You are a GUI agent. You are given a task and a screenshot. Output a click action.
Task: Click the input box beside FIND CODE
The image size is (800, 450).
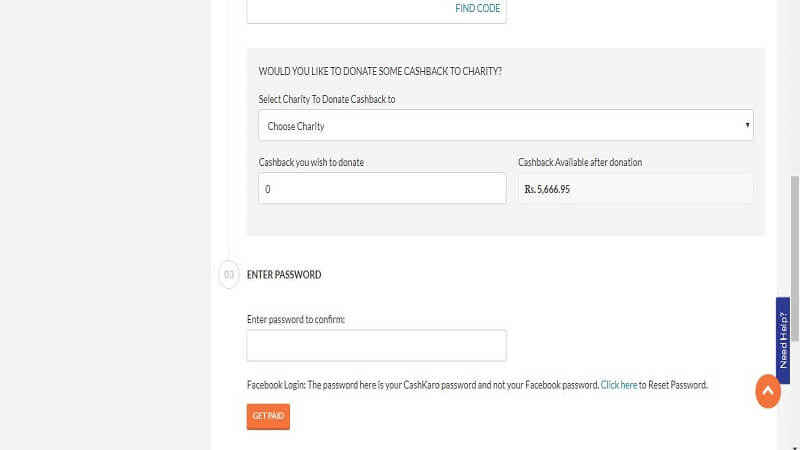pyautogui.click(x=350, y=9)
